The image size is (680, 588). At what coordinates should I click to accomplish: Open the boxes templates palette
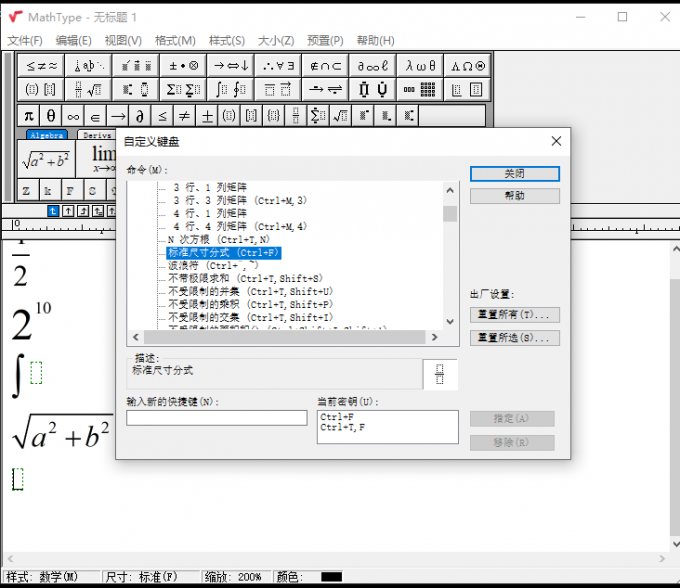pos(468,90)
